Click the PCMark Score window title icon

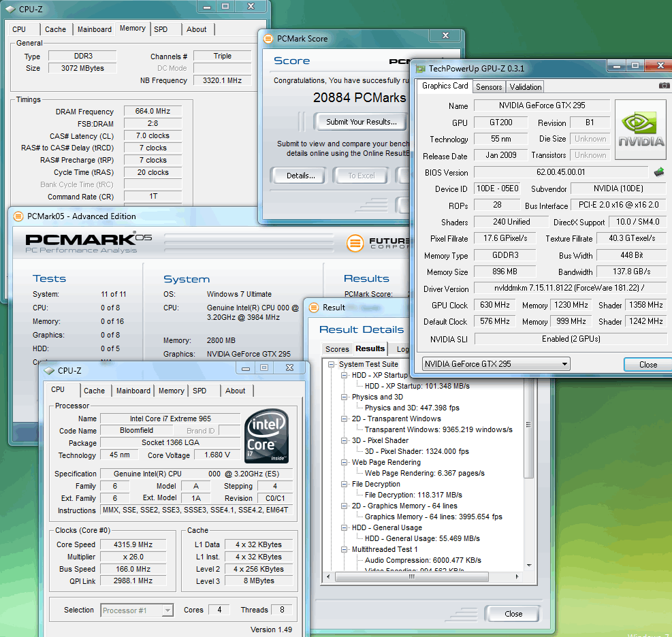268,39
